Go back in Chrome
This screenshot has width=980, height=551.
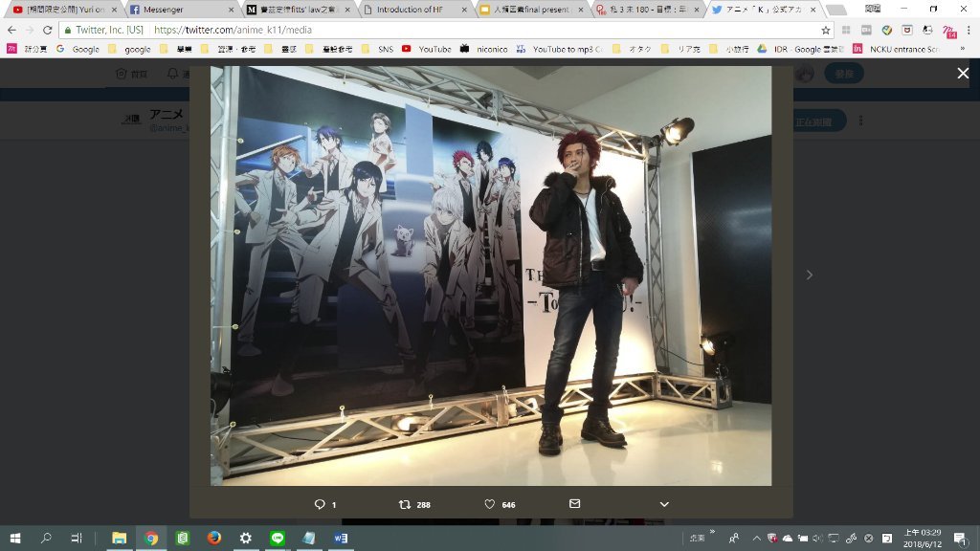11,30
